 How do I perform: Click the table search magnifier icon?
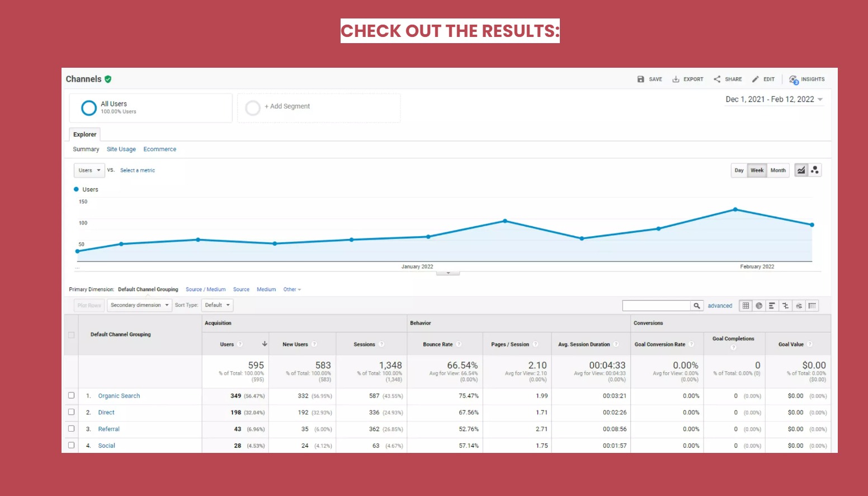697,306
